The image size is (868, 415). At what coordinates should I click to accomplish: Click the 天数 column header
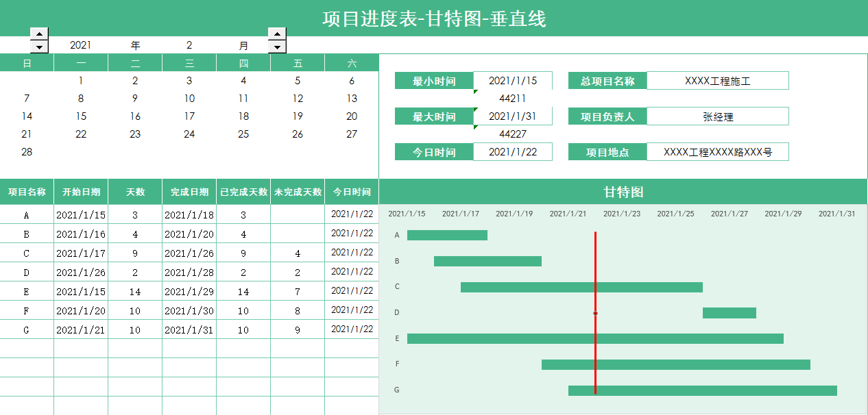pyautogui.click(x=135, y=192)
